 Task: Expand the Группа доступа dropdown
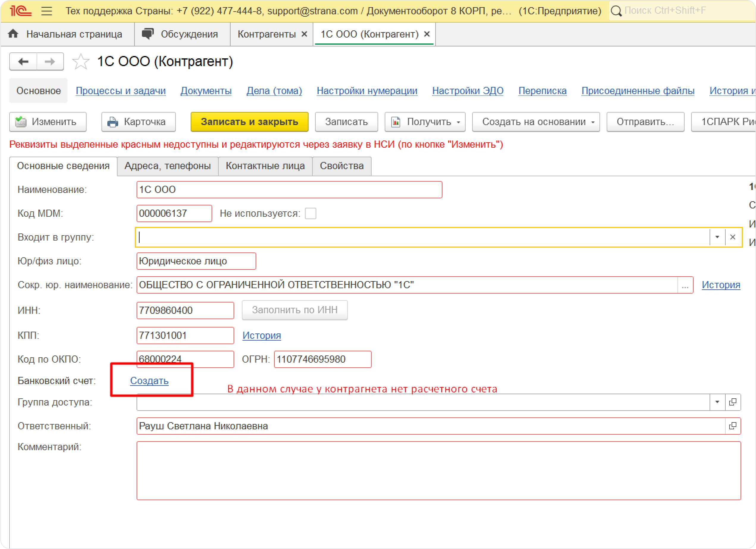[717, 402]
